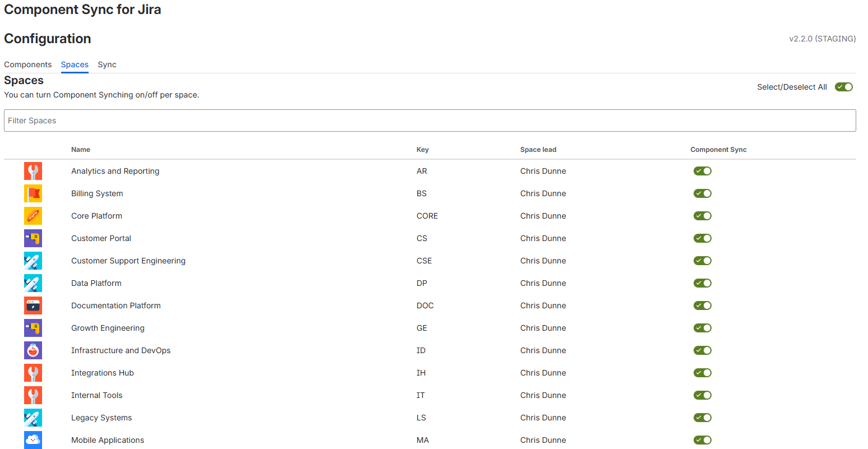Click the Infrastructure and DevOps avatar icon
Screen dimensions: 868x449
(33, 350)
